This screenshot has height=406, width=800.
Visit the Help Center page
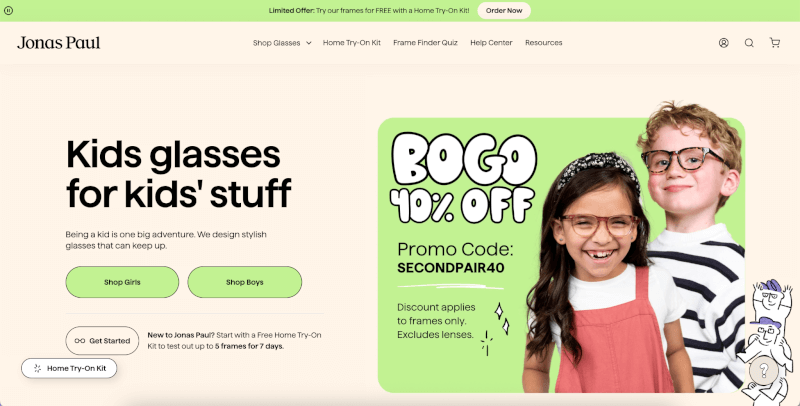click(491, 43)
